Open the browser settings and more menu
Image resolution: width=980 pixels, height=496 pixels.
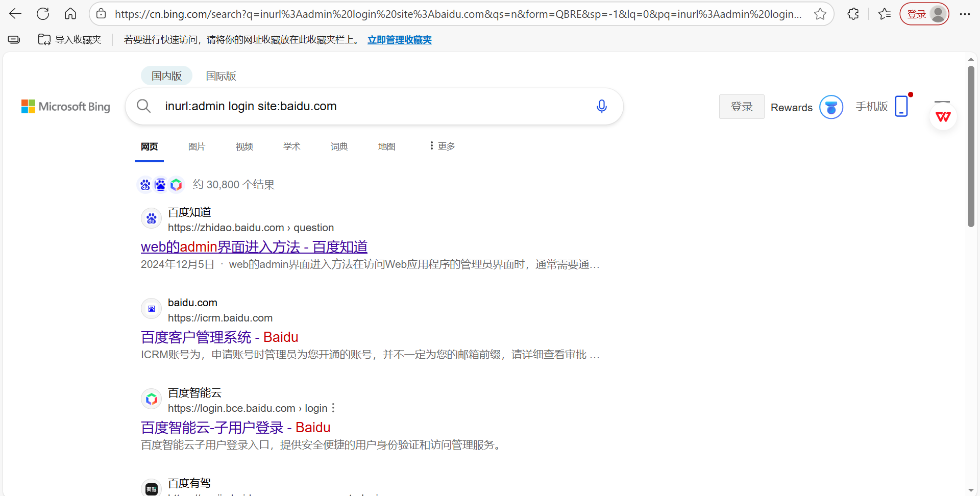tap(965, 14)
